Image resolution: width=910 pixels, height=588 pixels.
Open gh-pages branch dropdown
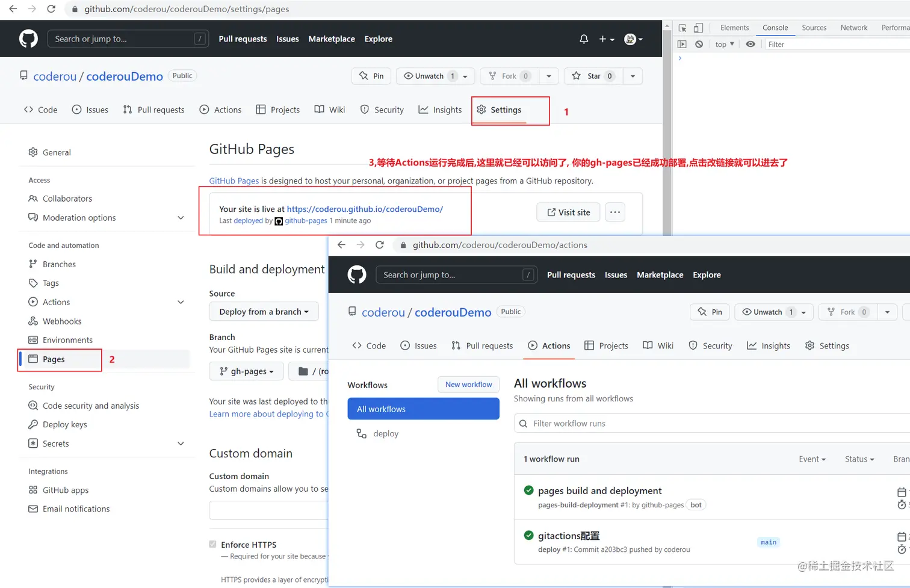[x=246, y=371]
